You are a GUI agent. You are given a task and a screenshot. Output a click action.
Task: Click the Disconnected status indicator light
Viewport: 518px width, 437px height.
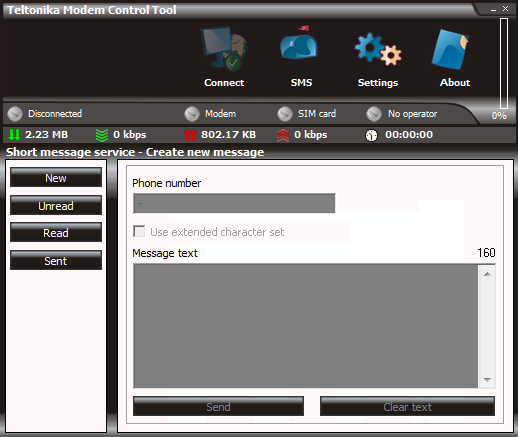15,114
